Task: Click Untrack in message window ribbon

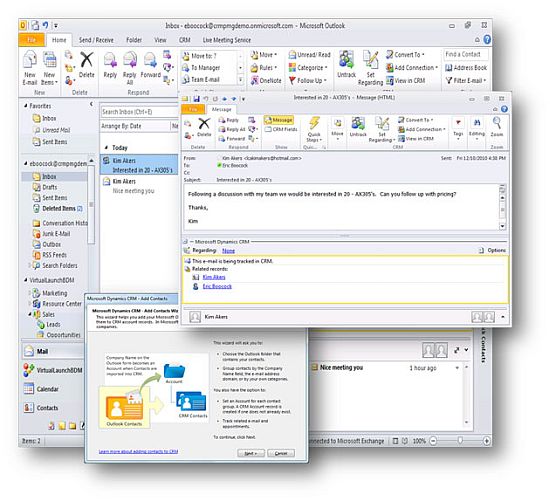Action: [x=358, y=127]
